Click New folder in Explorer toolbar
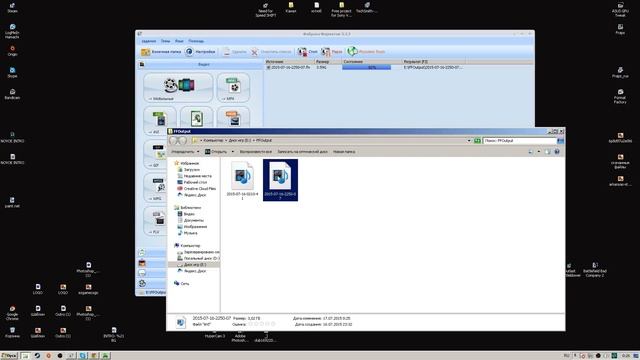This screenshot has width=640, height=360. pos(344,152)
